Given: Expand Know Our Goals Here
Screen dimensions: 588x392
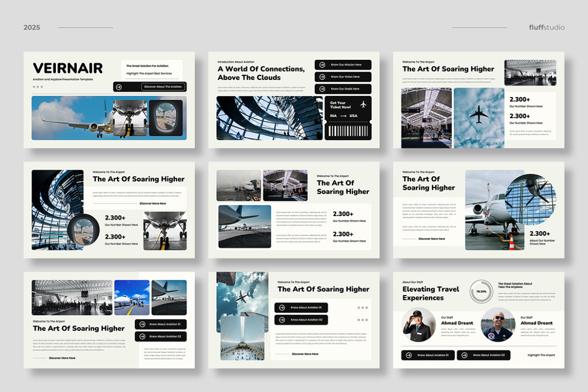Looking at the screenshot, I should coord(345,89).
